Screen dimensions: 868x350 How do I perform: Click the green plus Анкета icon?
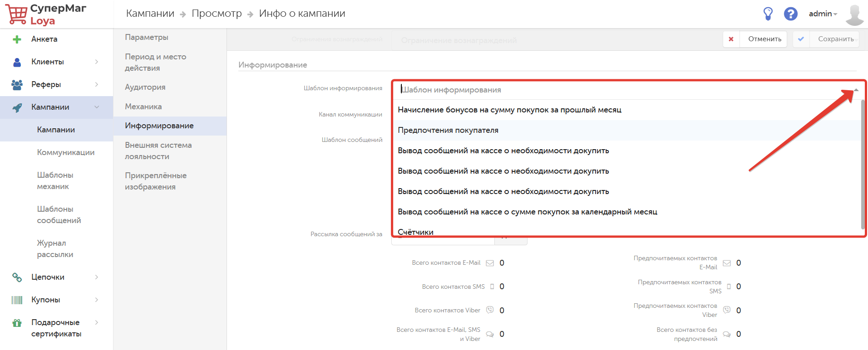point(17,39)
